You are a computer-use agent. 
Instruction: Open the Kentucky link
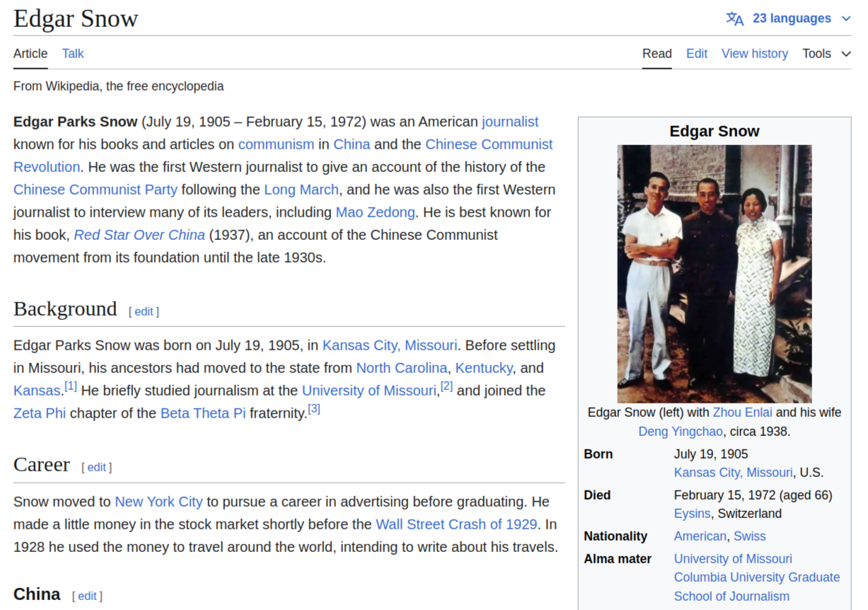click(x=484, y=368)
